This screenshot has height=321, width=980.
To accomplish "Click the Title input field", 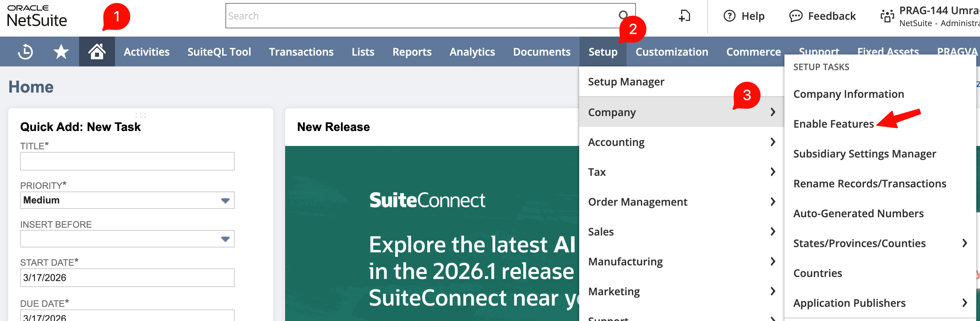I will [127, 161].
